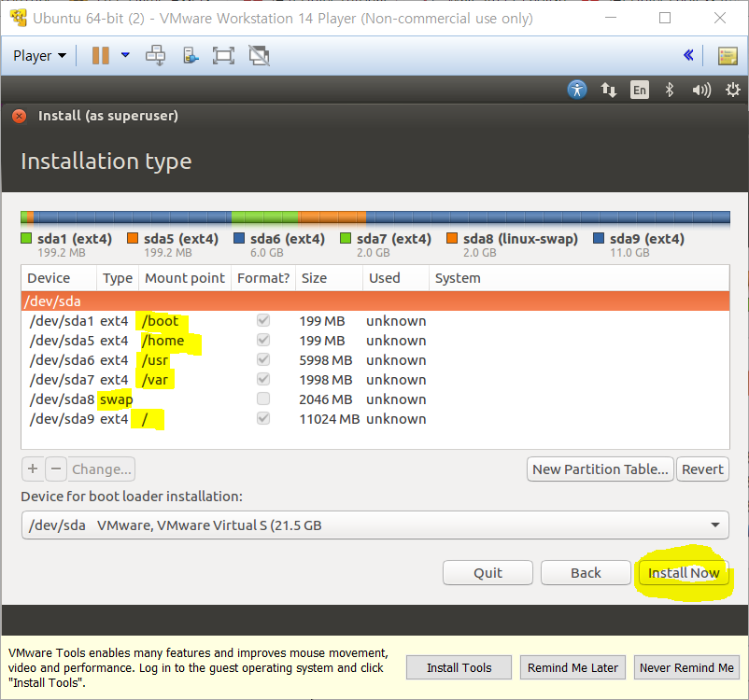Open the Ubuntu accessibility menu icon
749x700 pixels.
pyautogui.click(x=577, y=90)
